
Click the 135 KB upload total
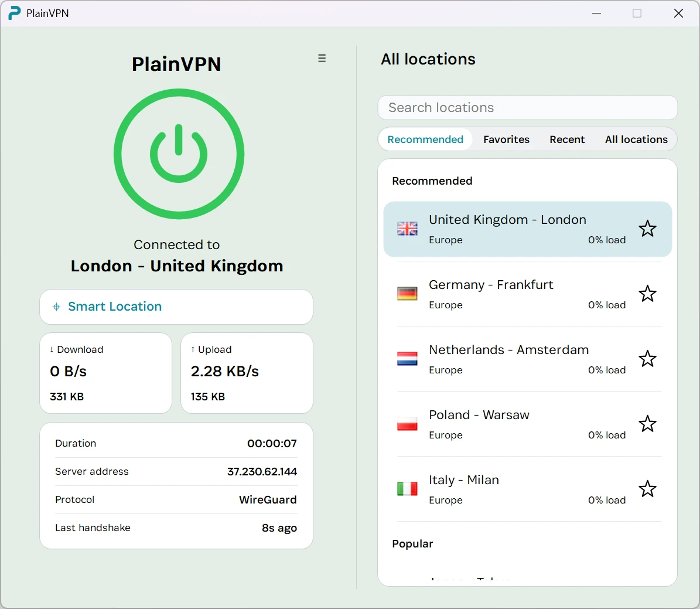pyautogui.click(x=207, y=397)
